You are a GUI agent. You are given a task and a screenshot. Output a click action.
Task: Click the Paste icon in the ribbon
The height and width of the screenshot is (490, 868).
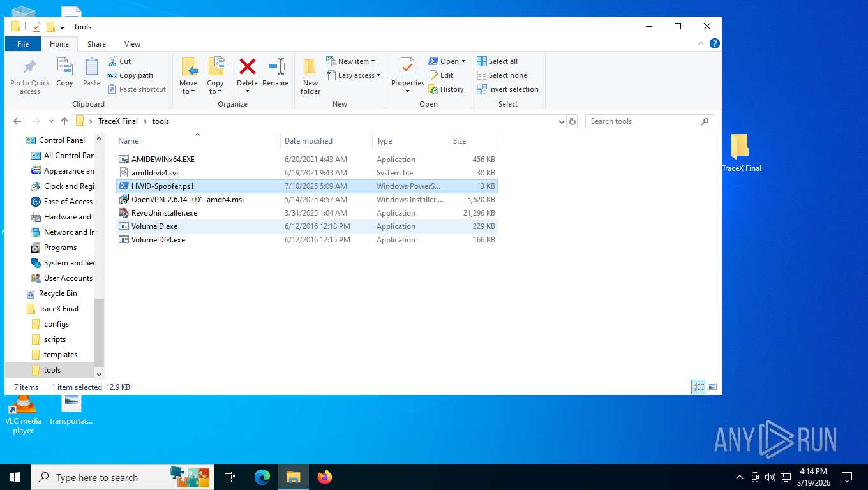[x=92, y=67]
